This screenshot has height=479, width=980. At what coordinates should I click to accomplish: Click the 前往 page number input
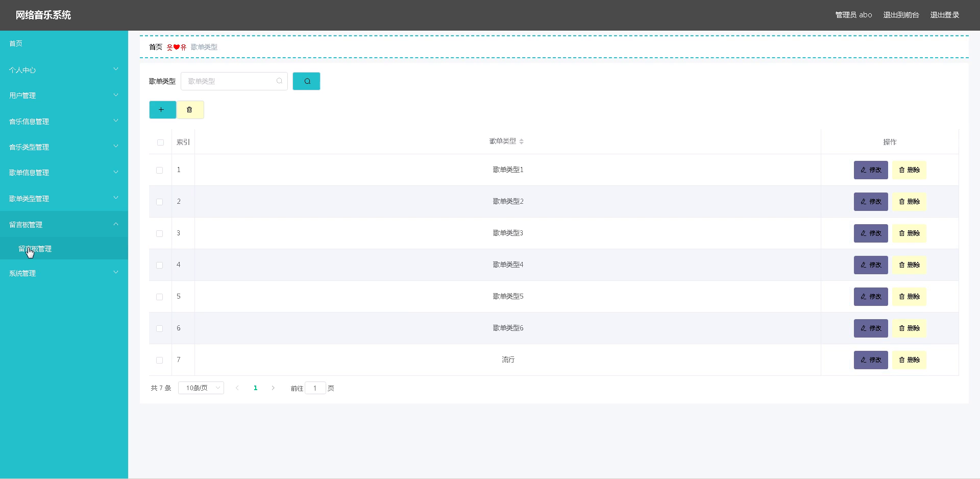(x=315, y=388)
